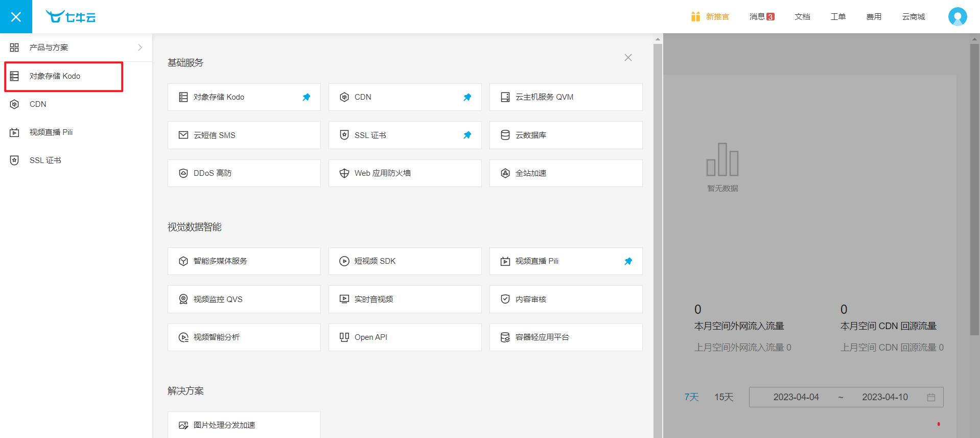The width and height of the screenshot is (980, 438).
Task: Click the 视频直播 Pili icon in sidebar
Action: pos(14,132)
